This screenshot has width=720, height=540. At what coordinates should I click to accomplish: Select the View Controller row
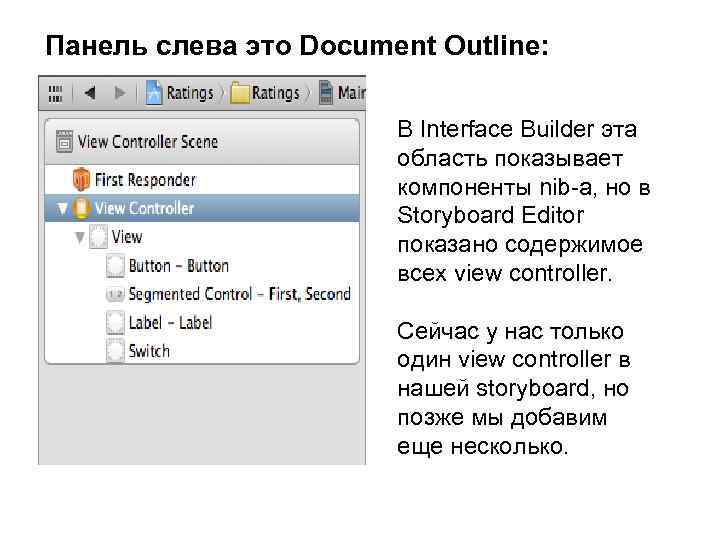pyautogui.click(x=202, y=208)
